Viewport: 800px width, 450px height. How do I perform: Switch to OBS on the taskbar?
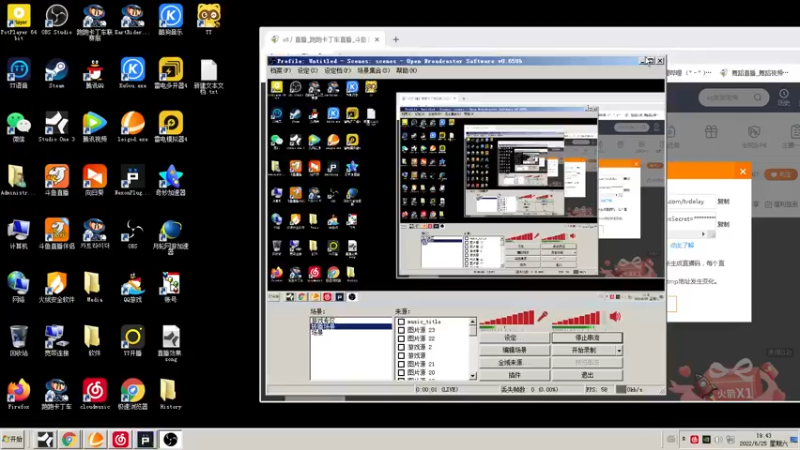click(170, 439)
